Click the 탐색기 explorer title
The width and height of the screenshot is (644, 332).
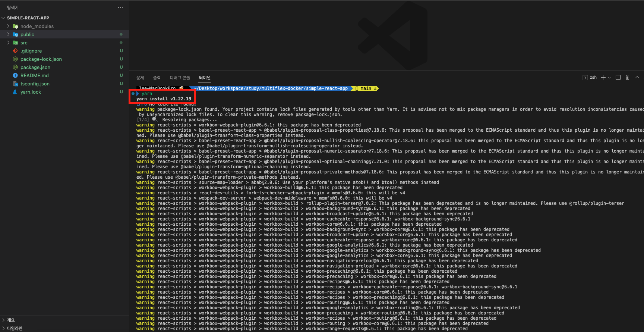pos(13,7)
